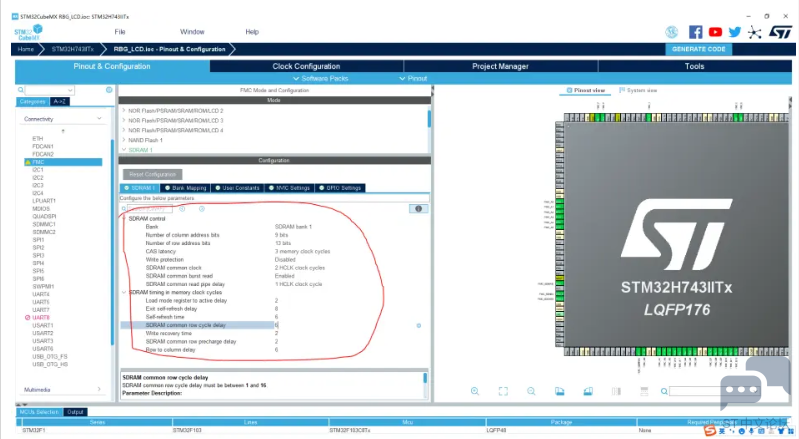799x439 pixels.
Task: Open the Bank Mapping tab
Action: (x=185, y=188)
